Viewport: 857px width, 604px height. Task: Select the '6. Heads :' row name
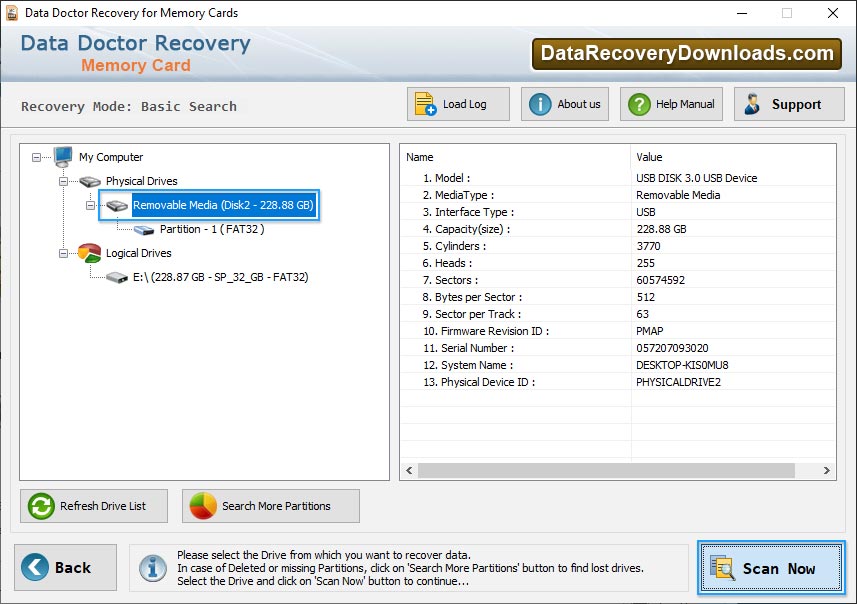[447, 263]
